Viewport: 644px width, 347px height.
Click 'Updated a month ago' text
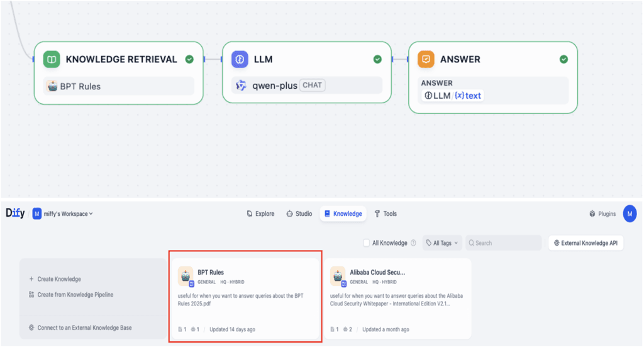click(x=386, y=329)
